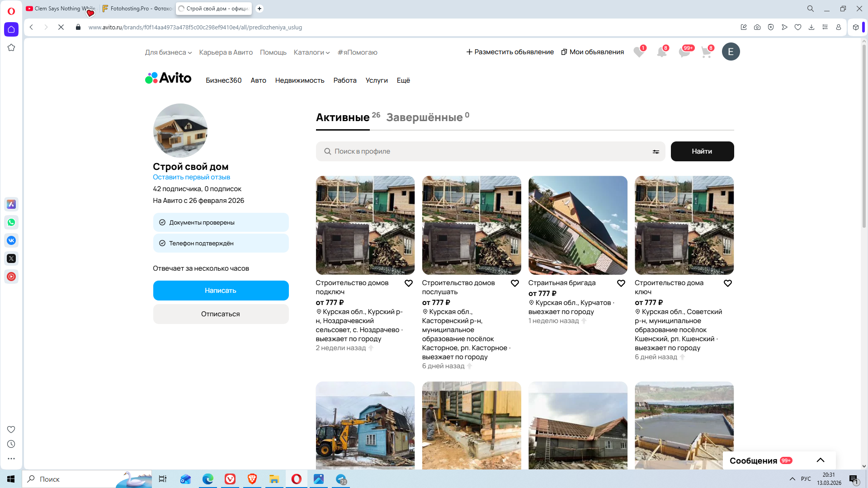Take a snapshot with the camera icon
The image size is (868, 488).
point(757,27)
